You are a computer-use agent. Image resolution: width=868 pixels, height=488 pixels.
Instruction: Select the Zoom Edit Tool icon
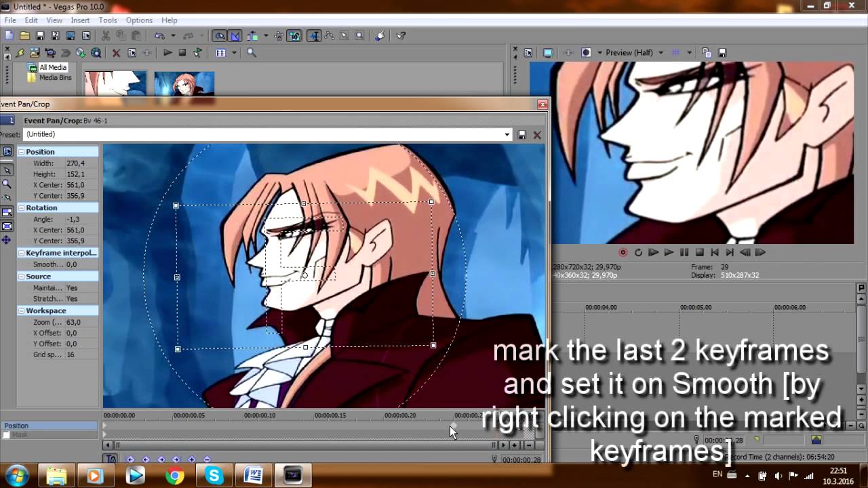(x=359, y=35)
